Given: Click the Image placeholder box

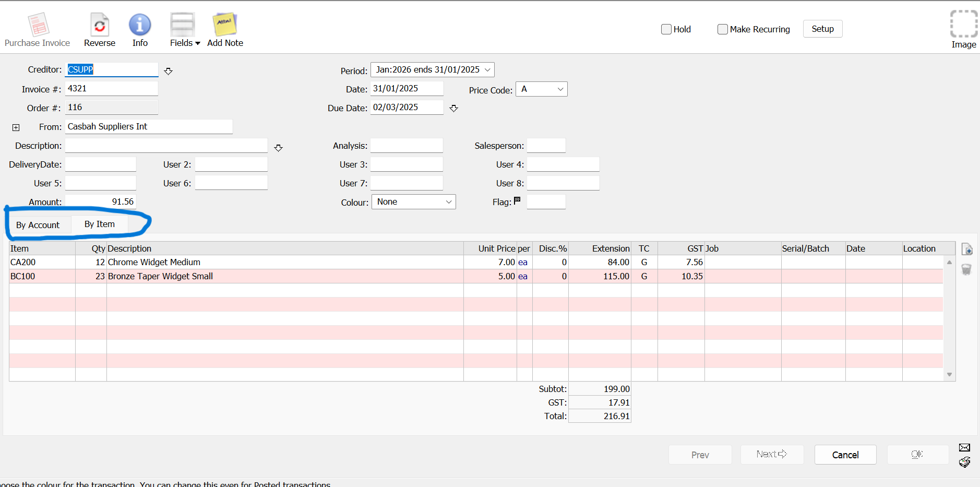Looking at the screenshot, I should [x=963, y=23].
